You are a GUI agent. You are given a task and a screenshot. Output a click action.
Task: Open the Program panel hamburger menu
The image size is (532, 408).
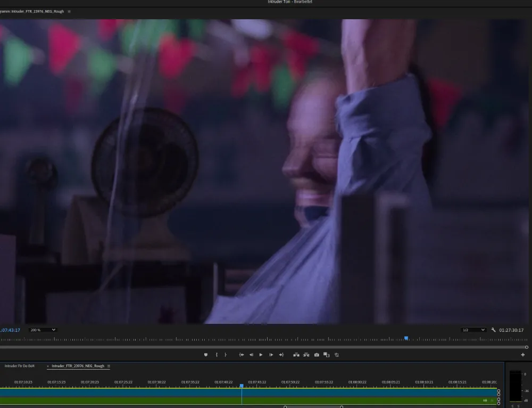pos(69,11)
